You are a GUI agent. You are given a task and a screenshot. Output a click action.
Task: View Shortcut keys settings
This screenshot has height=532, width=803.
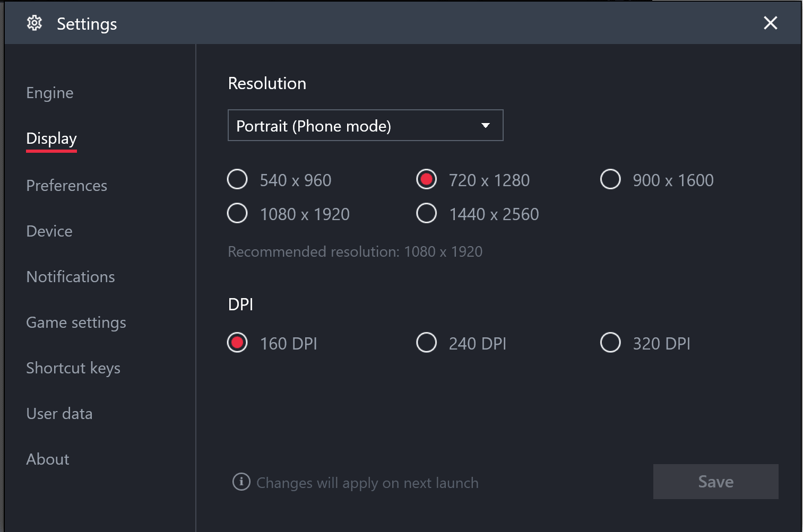pos(73,368)
